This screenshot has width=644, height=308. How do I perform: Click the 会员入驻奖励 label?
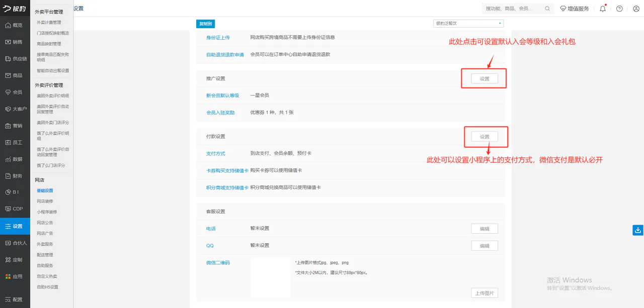220,113
